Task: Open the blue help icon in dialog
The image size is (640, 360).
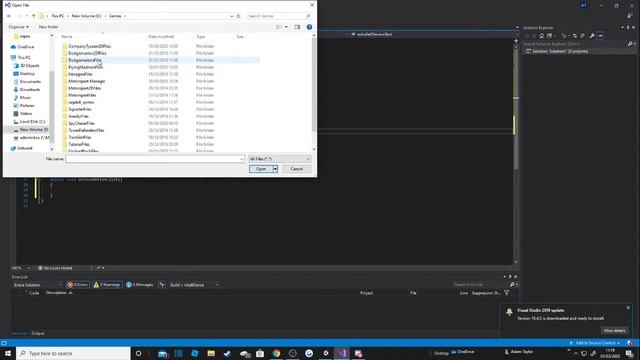Action: (x=309, y=27)
